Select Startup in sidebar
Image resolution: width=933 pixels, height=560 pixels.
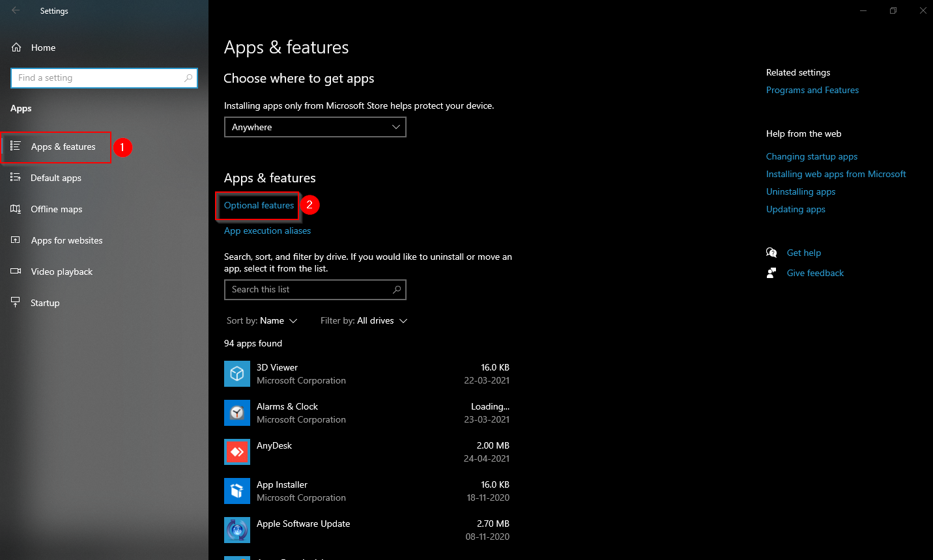click(45, 303)
